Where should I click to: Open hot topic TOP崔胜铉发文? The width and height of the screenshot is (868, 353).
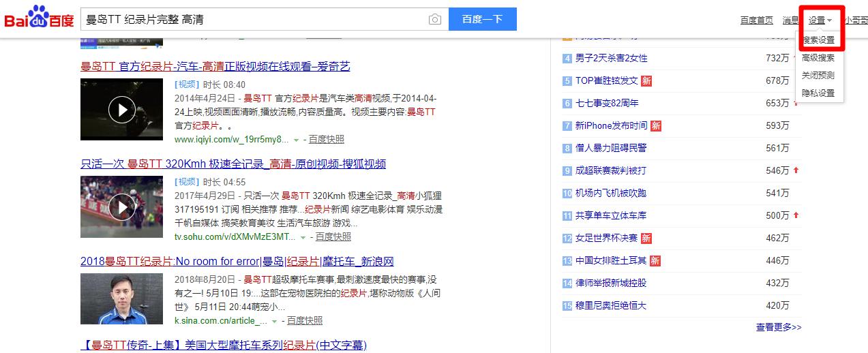point(607,80)
